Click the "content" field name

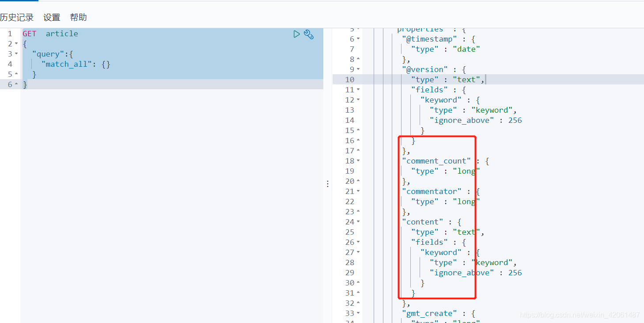coord(422,222)
